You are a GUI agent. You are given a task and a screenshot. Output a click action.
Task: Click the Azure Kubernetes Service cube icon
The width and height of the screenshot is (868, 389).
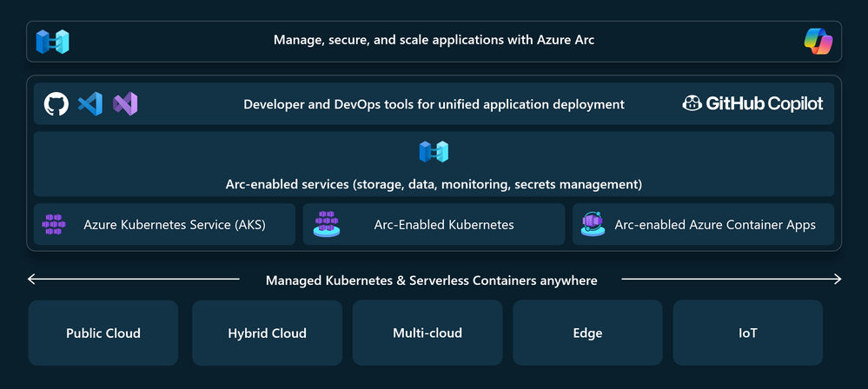pyautogui.click(x=54, y=224)
